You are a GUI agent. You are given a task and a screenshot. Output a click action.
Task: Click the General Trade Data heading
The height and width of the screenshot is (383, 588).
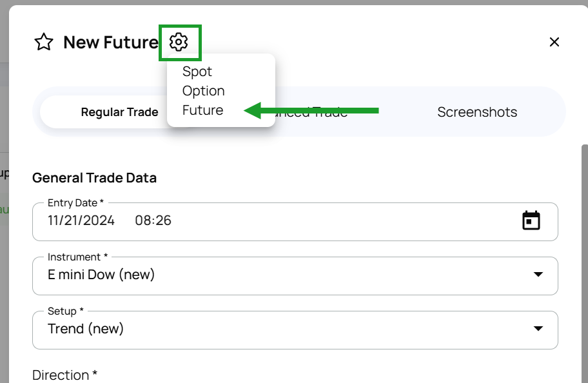point(94,178)
